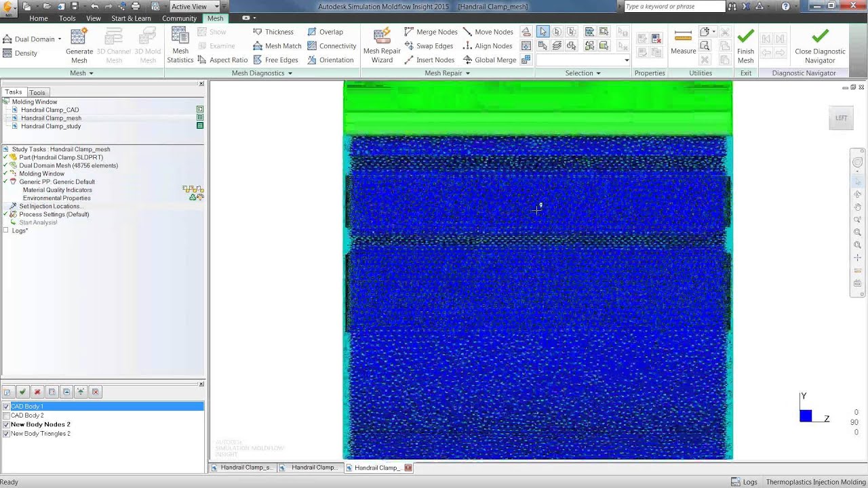Click the keyword search input field
This screenshot has height=488, width=868.
coord(674,6)
